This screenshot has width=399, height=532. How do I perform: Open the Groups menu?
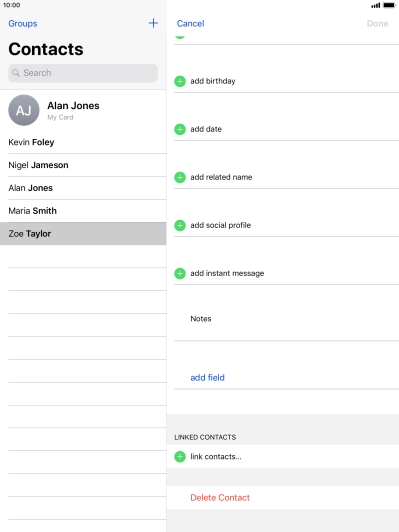pyautogui.click(x=23, y=23)
